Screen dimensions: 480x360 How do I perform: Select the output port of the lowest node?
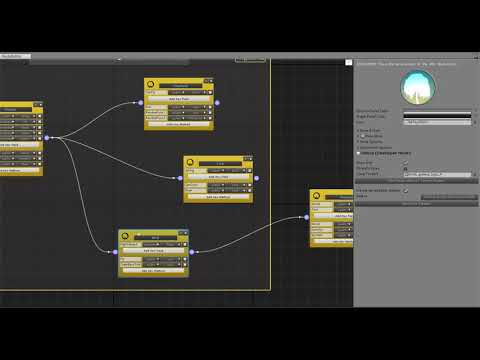192,252
